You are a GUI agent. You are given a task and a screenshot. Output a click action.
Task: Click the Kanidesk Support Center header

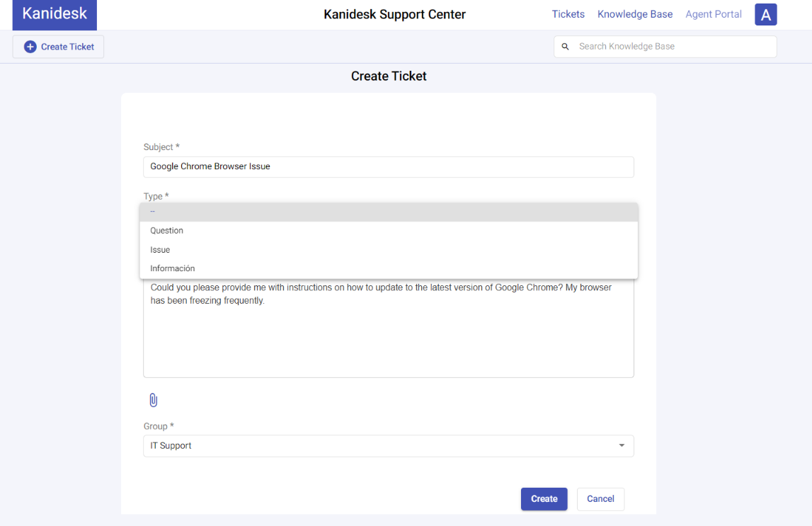[x=394, y=14]
